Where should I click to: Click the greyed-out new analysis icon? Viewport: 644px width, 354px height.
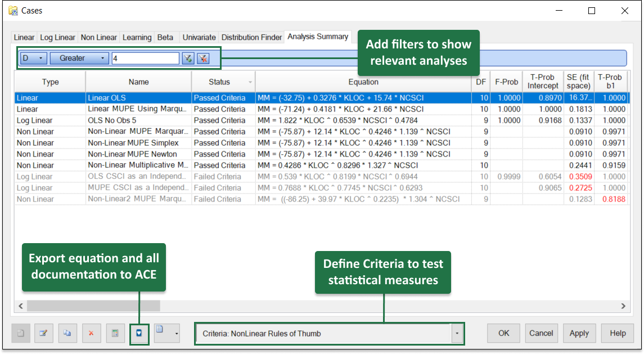[x=21, y=333]
